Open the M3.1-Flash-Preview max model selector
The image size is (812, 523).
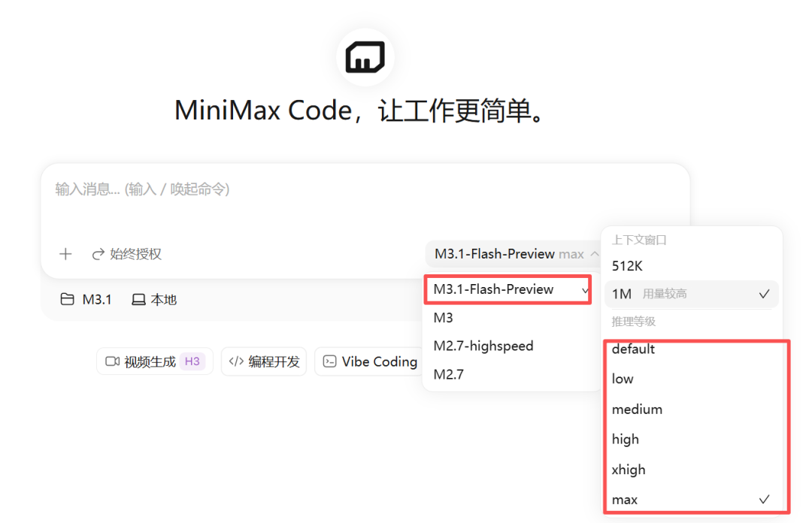point(514,254)
